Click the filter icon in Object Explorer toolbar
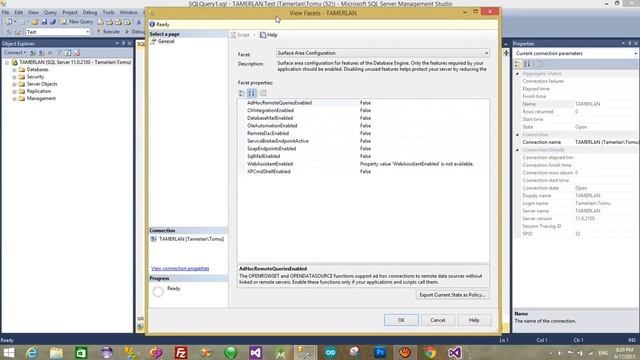 pos(59,53)
